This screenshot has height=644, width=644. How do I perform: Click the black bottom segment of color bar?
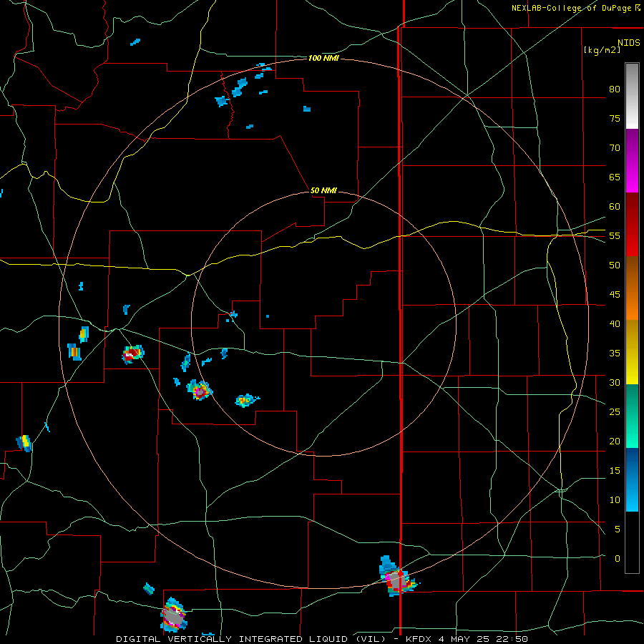click(x=632, y=542)
